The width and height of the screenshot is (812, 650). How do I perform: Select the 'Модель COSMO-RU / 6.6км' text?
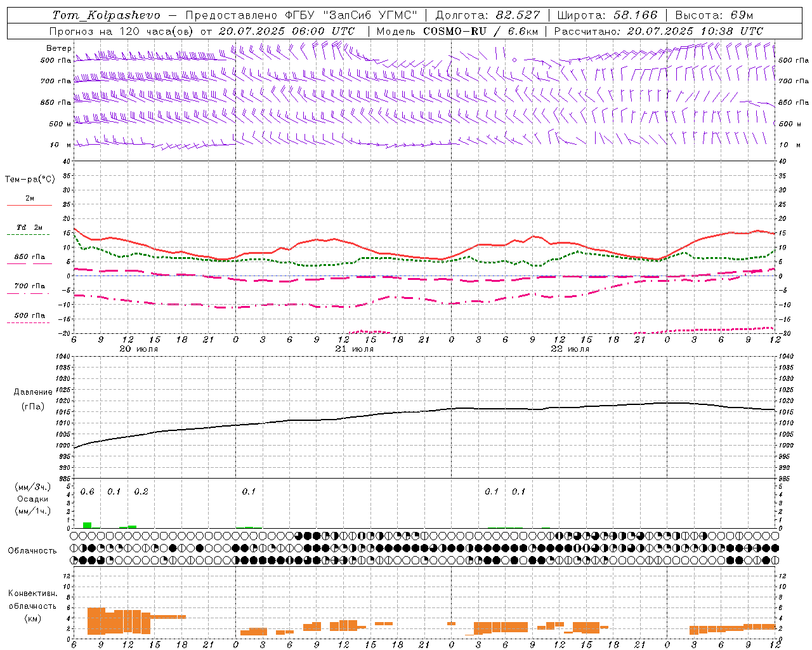pos(457,31)
